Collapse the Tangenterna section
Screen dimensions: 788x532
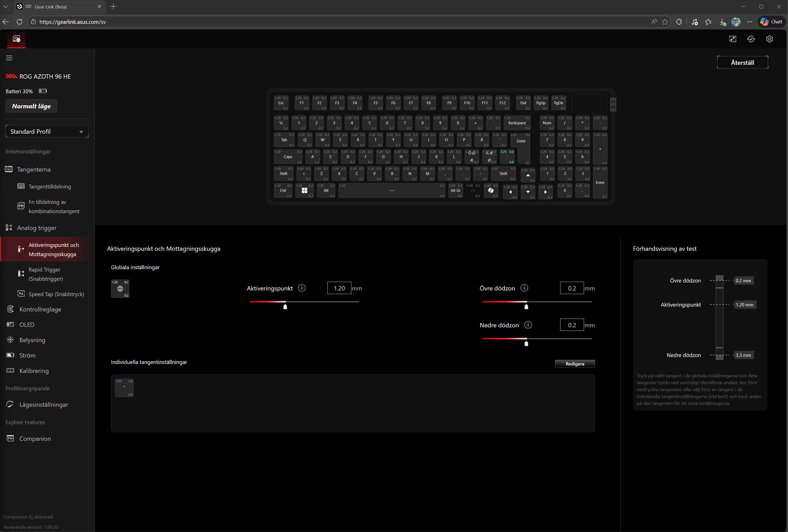click(34, 169)
